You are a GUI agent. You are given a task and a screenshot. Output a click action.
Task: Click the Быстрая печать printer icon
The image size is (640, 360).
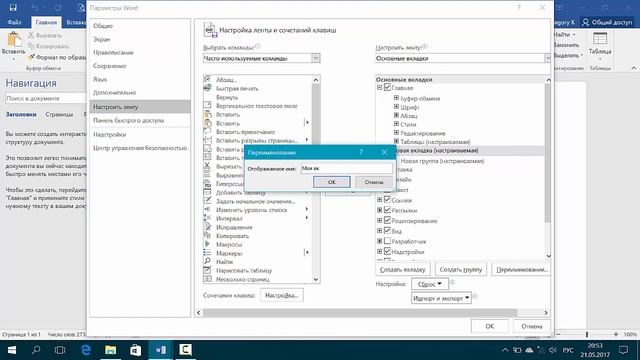(x=207, y=88)
